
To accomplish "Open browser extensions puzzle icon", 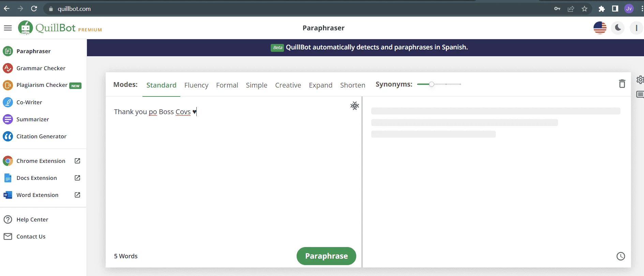I will (x=602, y=9).
